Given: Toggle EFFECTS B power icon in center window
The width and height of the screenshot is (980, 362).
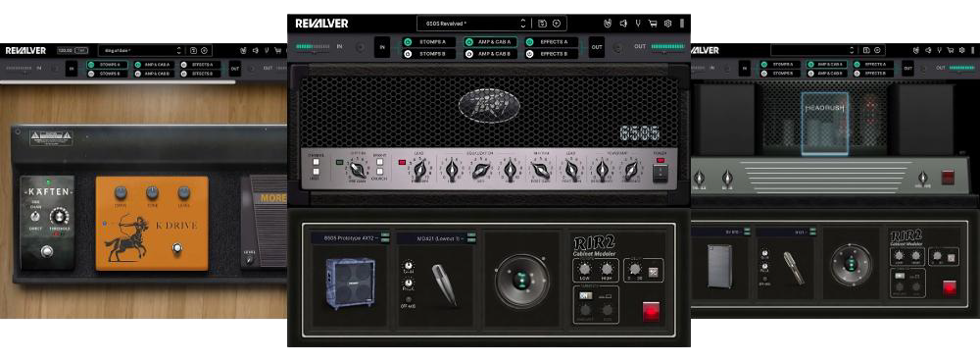Looking at the screenshot, I should point(530,54).
